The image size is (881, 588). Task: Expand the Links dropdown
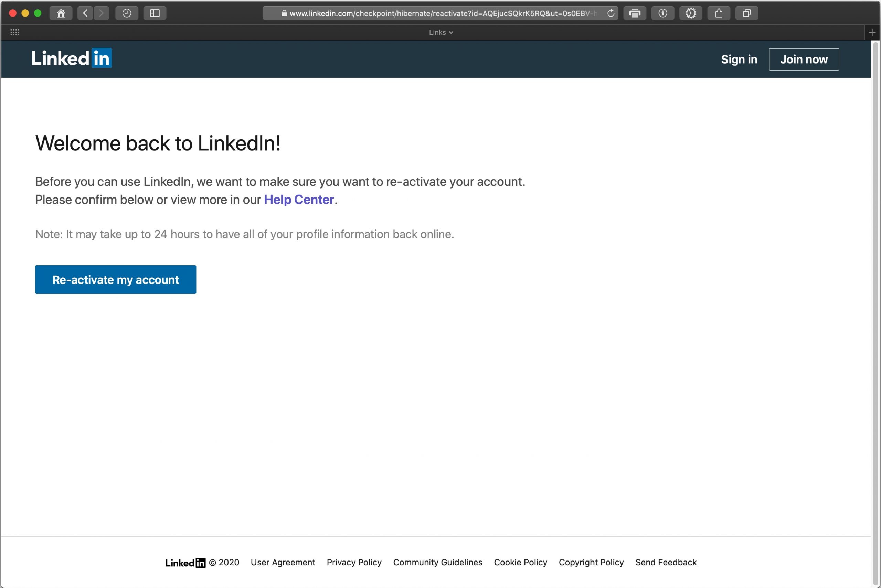coord(441,33)
